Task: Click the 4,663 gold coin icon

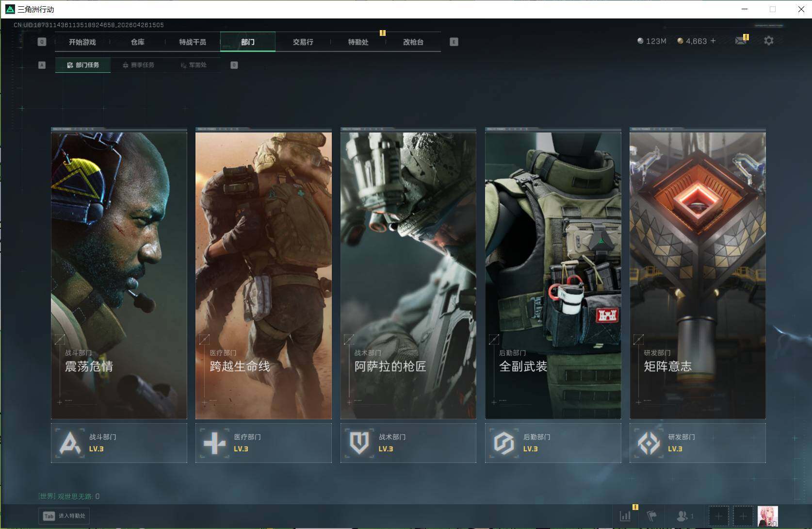Action: coord(680,41)
